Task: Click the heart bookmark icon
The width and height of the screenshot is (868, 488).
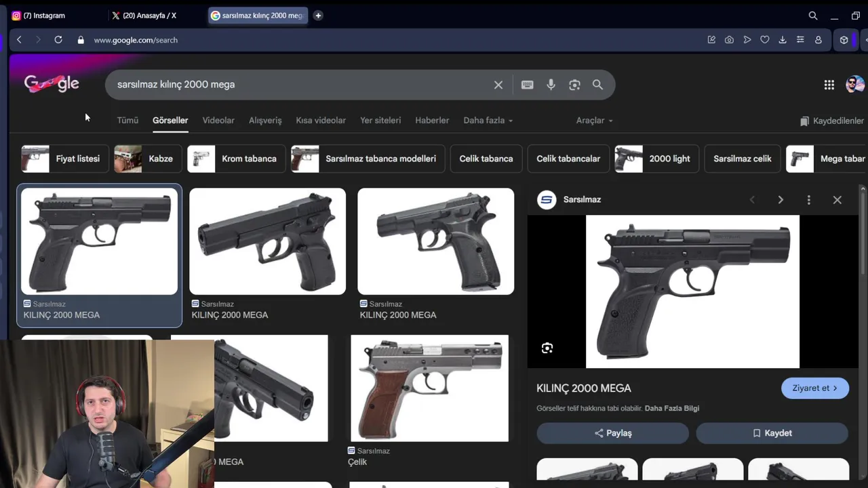Action: pyautogui.click(x=765, y=40)
